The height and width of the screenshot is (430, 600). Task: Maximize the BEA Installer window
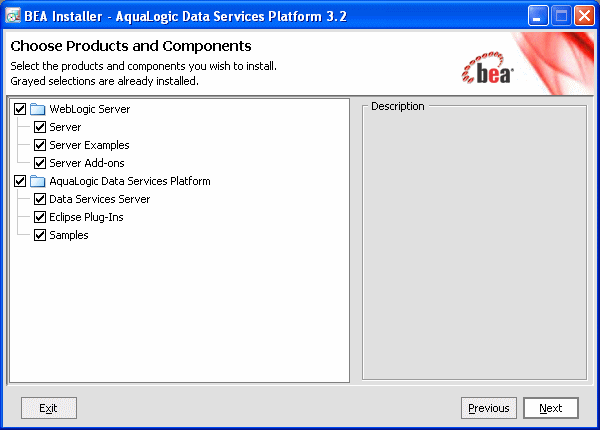pyautogui.click(x=561, y=16)
